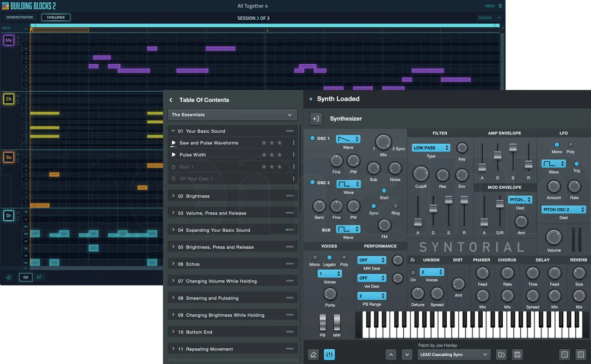Click the PB pitch bend wheel
Viewport: 591px width, 364px height.
coord(323,322)
